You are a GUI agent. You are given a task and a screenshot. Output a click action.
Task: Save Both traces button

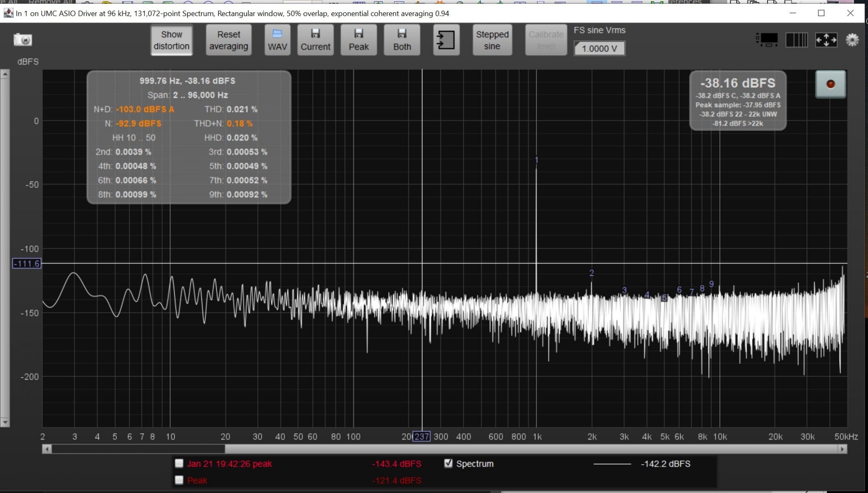402,40
